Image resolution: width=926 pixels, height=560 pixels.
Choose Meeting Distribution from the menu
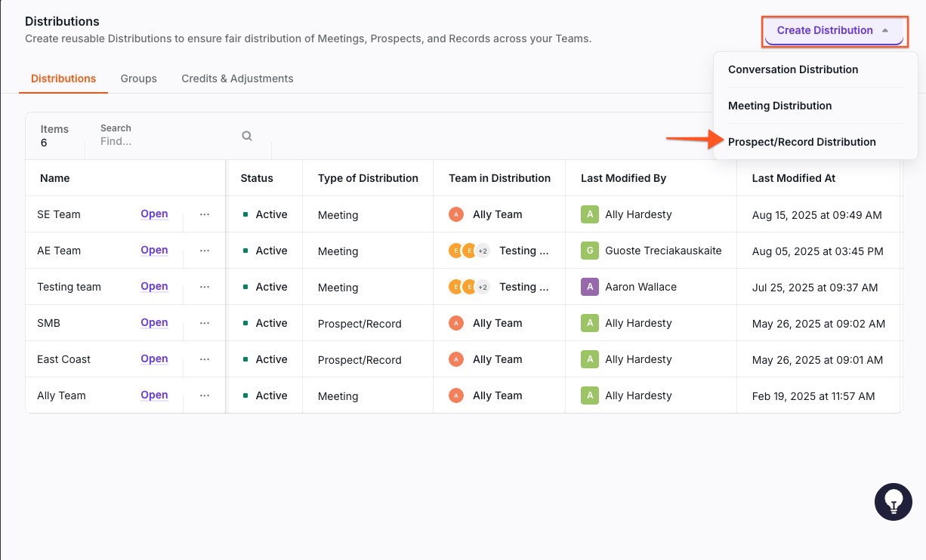click(779, 106)
